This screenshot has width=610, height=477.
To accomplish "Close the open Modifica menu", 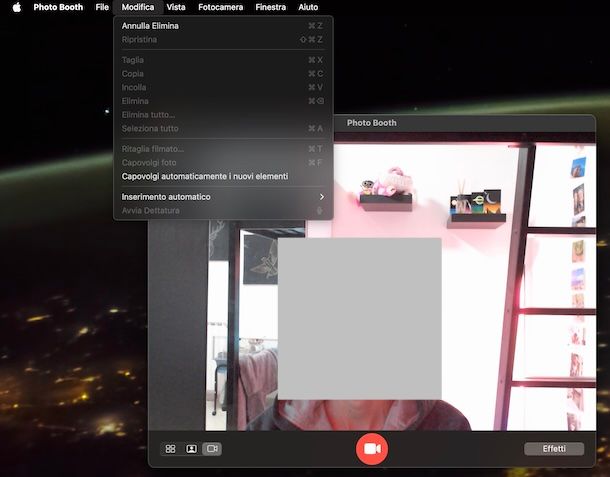I will 138,7.
